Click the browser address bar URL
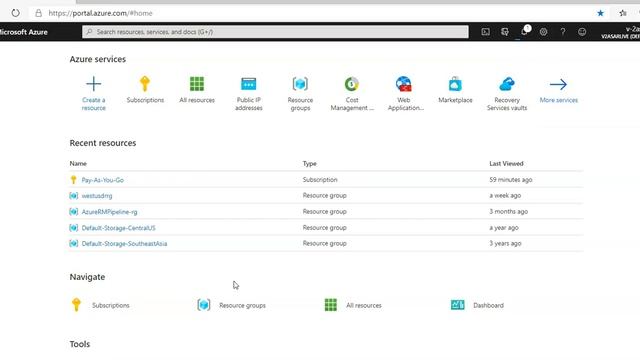This screenshot has height=360, width=640. [x=100, y=13]
